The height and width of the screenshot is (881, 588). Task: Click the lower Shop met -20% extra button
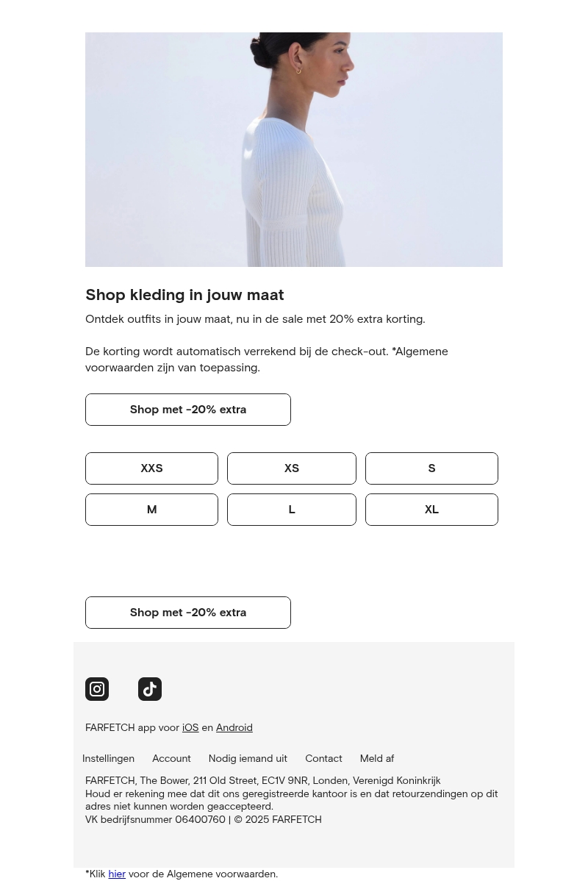point(188,613)
